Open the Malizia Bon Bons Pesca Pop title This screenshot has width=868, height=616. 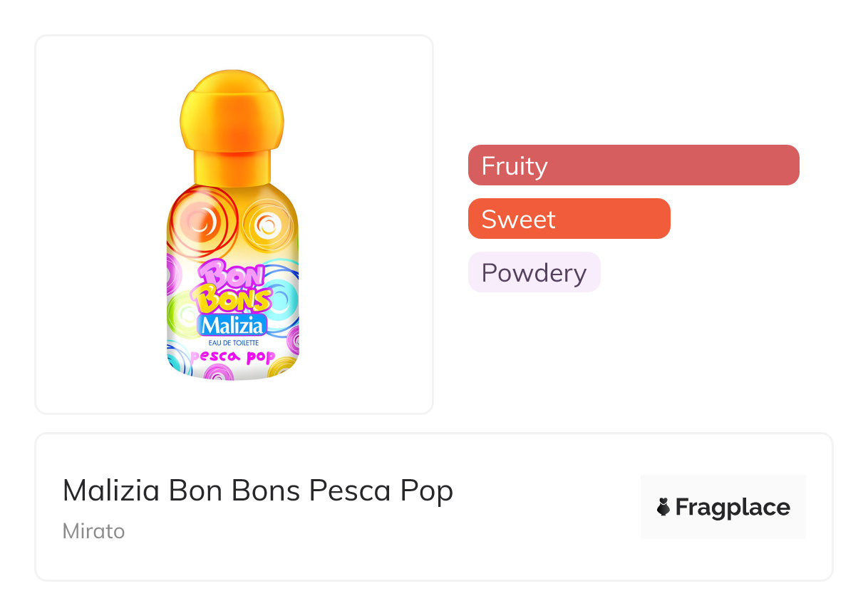pos(258,491)
